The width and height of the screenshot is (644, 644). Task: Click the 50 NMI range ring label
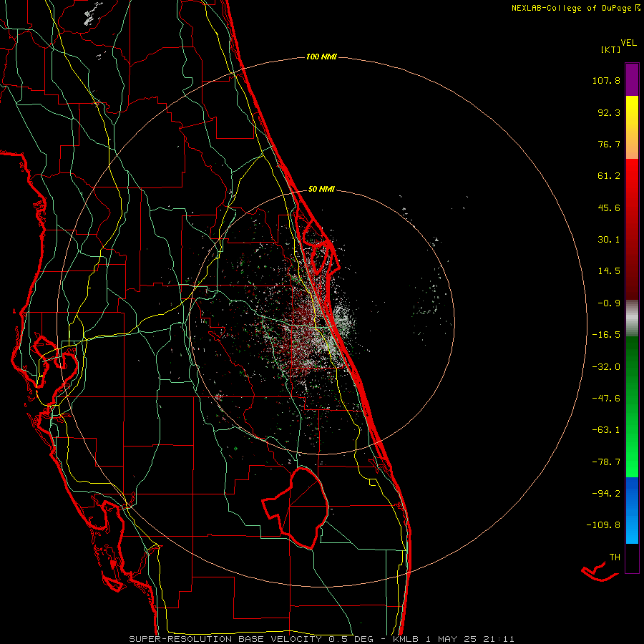(x=321, y=190)
